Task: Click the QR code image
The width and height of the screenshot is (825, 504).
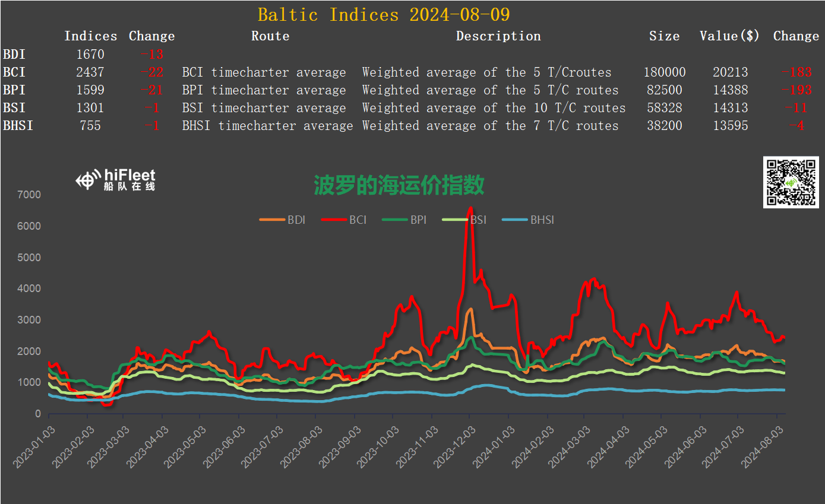Action: [x=791, y=182]
